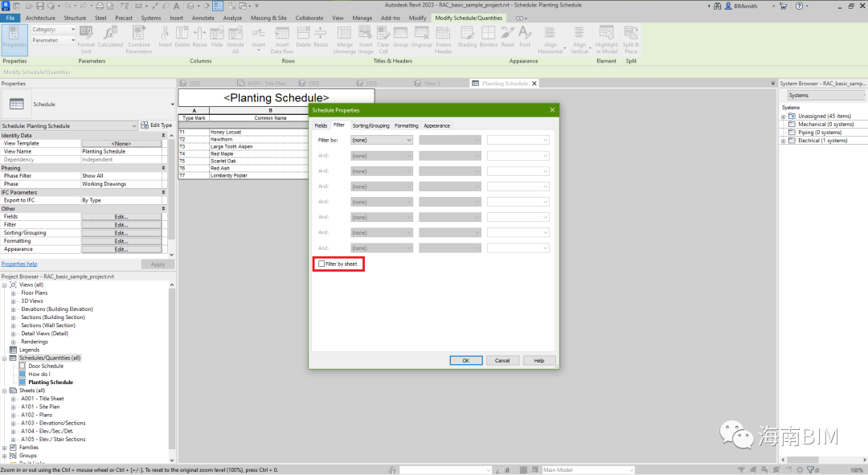Click Cancel in Schedule Properties dialog
Image resolution: width=868 pixels, height=475 pixels.
(x=502, y=360)
